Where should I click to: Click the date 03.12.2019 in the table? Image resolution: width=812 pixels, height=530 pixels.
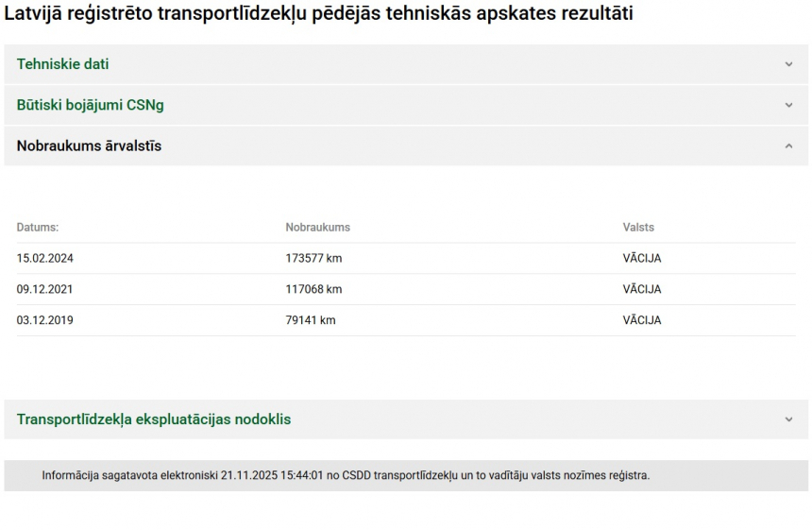pyautogui.click(x=44, y=320)
